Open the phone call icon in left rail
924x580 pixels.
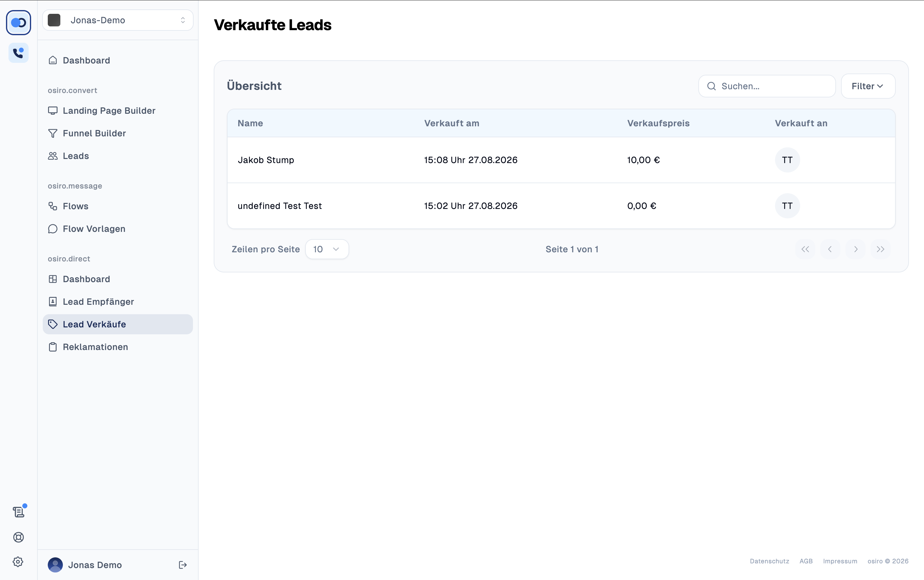point(19,53)
